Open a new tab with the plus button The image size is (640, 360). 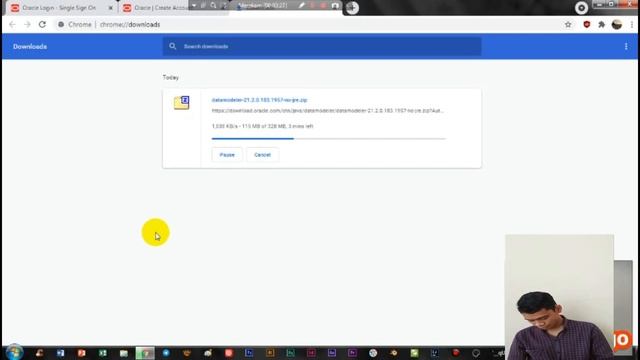(x=352, y=8)
